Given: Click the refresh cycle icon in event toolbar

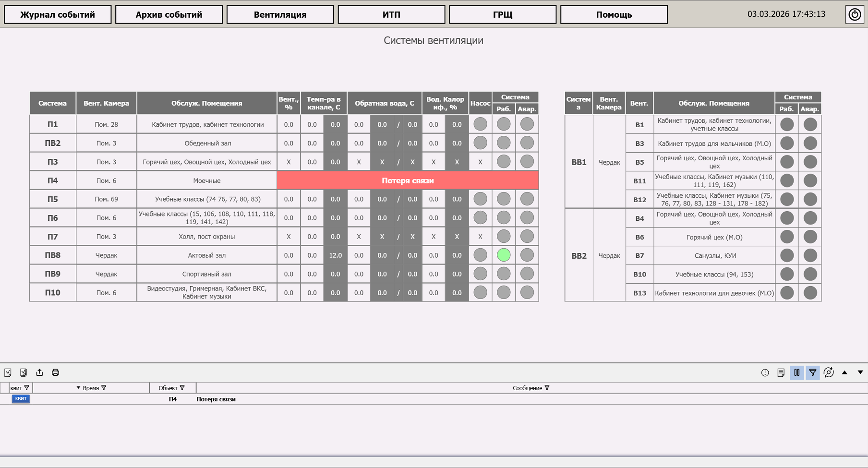Looking at the screenshot, I should point(828,372).
